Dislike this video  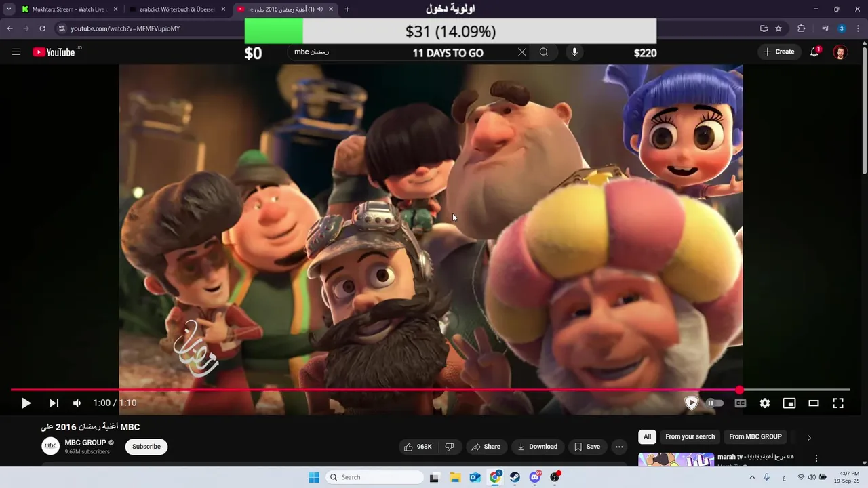450,447
